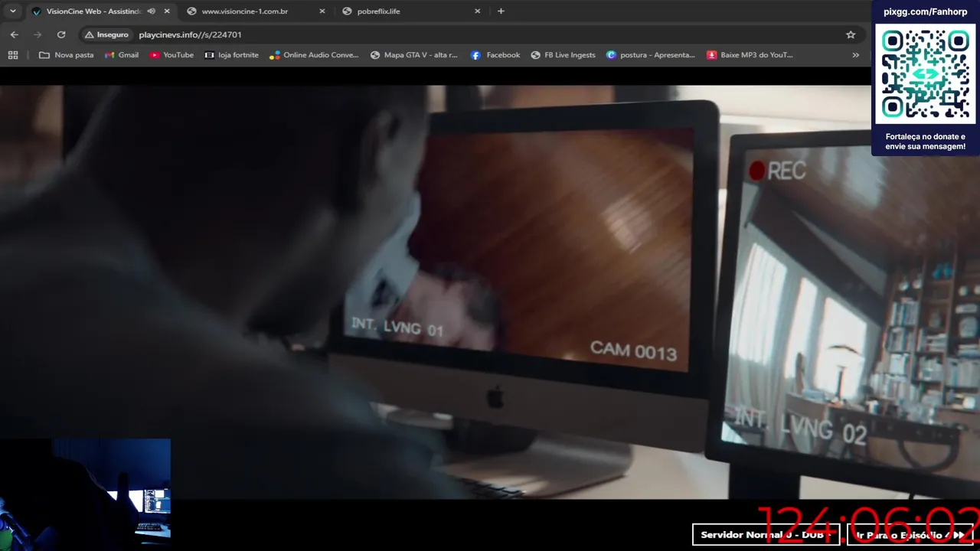The image size is (980, 551).
Task: Open the Online Audio Converter bookmark
Action: [x=314, y=55]
